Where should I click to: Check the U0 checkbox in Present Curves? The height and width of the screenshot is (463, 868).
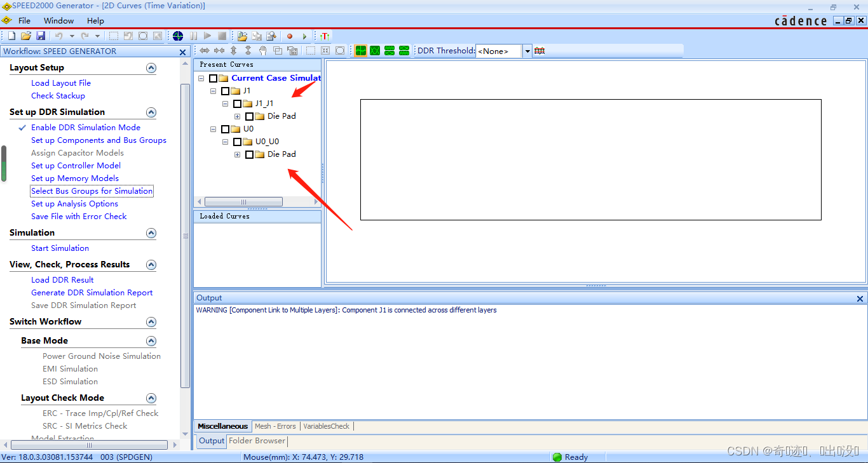point(225,129)
